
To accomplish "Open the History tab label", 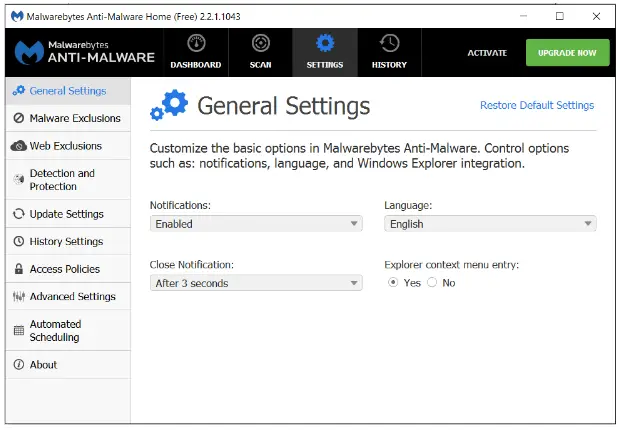I will pyautogui.click(x=389, y=64).
